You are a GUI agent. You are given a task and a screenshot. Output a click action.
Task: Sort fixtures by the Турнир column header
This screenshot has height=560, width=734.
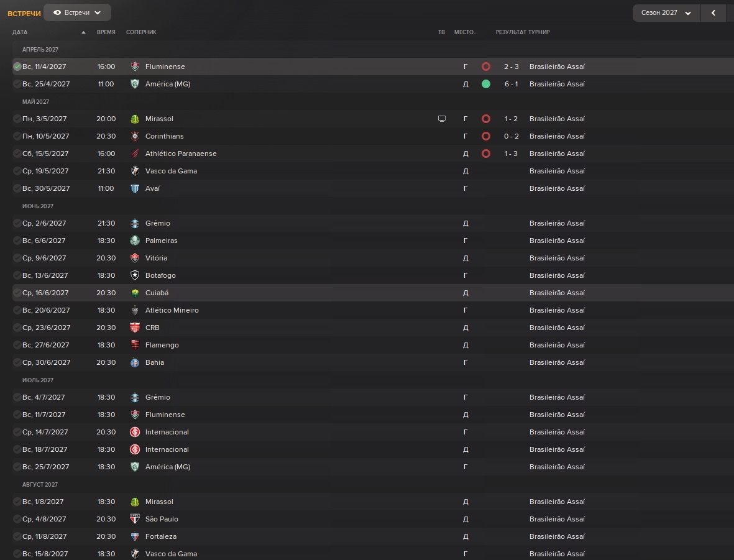pos(539,32)
